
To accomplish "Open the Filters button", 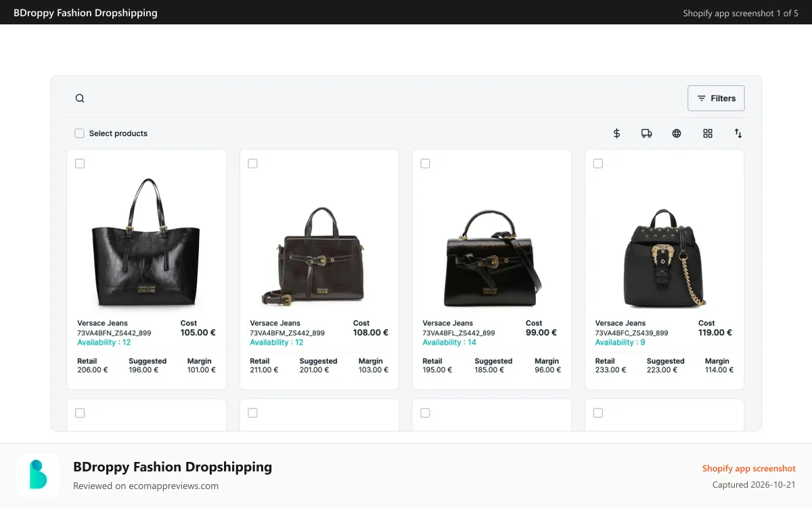I will [x=716, y=98].
